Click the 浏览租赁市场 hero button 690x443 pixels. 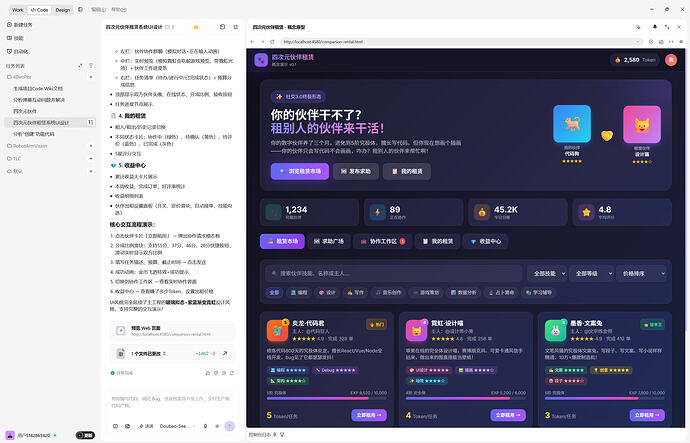300,171
